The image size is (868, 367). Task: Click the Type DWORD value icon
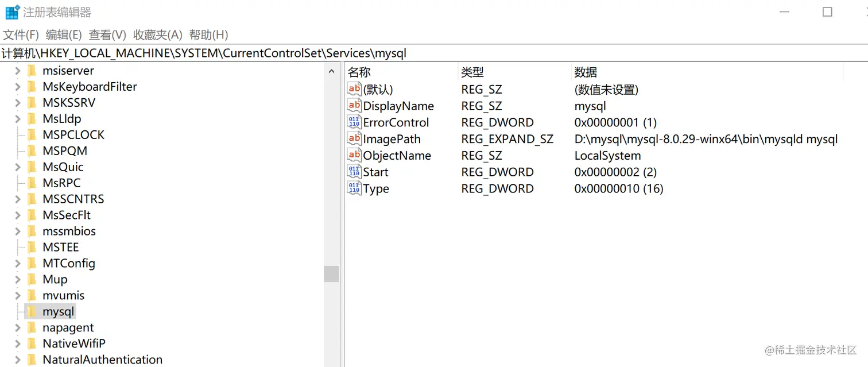tap(354, 188)
